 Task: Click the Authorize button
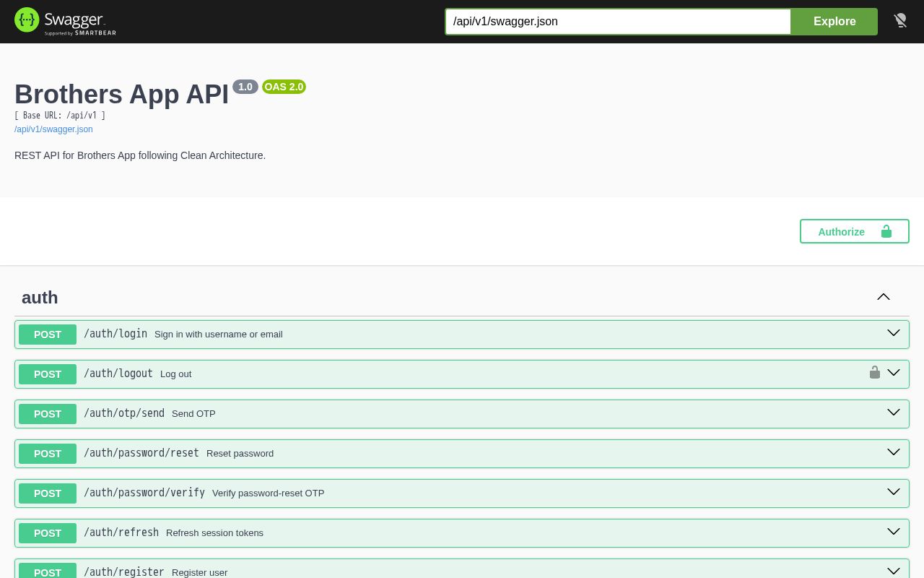[855, 231]
